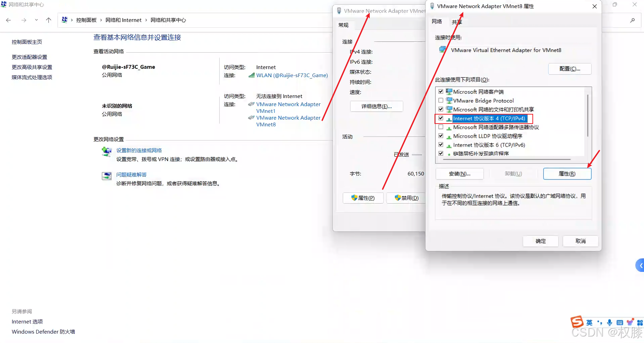This screenshot has width=644, height=343.
Task: Open the Sogou toolbox grid icon
Action: coord(640,322)
